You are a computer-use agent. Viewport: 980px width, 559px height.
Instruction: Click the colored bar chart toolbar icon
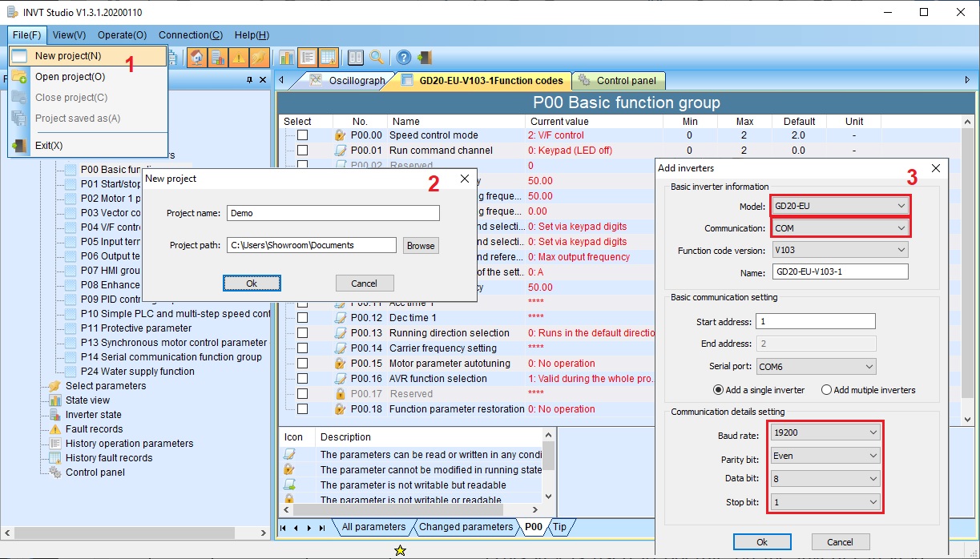[287, 58]
